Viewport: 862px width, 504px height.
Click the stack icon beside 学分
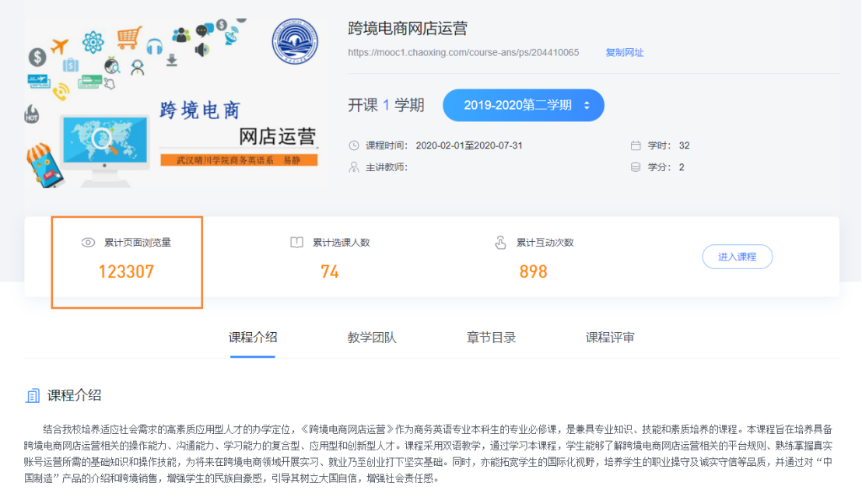636,167
